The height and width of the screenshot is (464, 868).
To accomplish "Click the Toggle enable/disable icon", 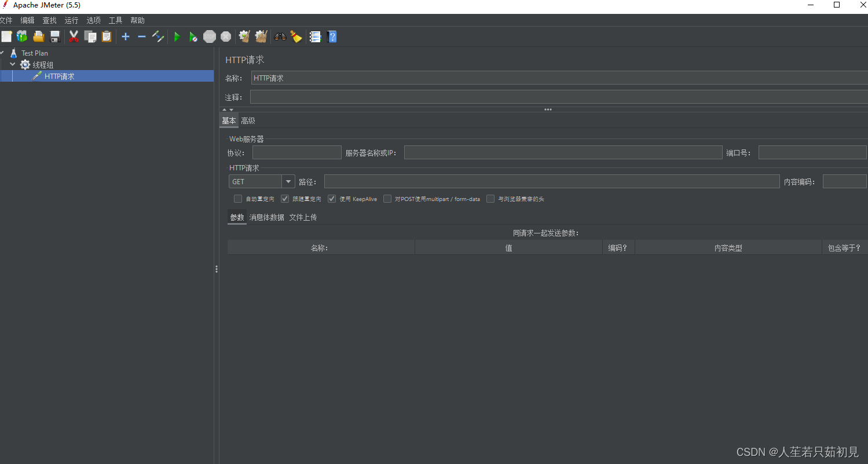I will point(158,36).
